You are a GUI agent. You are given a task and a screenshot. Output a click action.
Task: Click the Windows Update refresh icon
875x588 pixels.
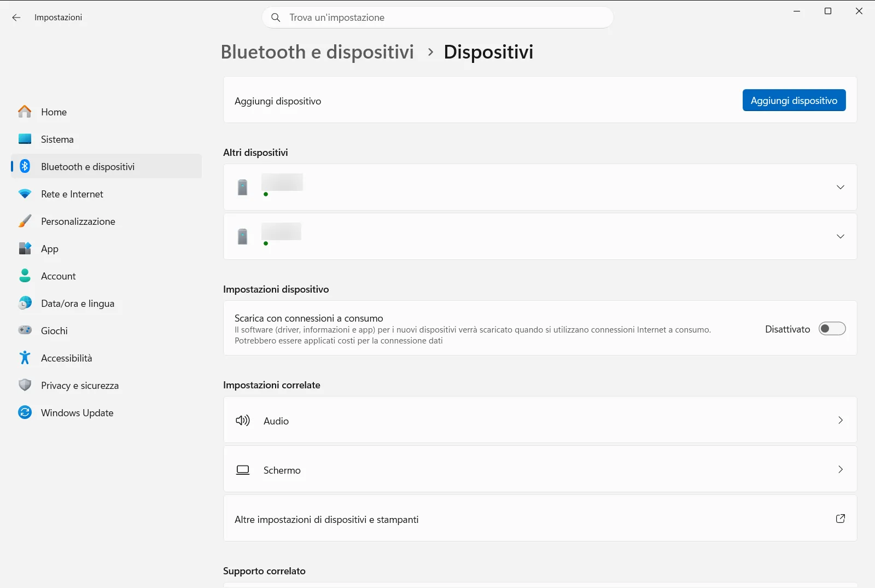25,412
